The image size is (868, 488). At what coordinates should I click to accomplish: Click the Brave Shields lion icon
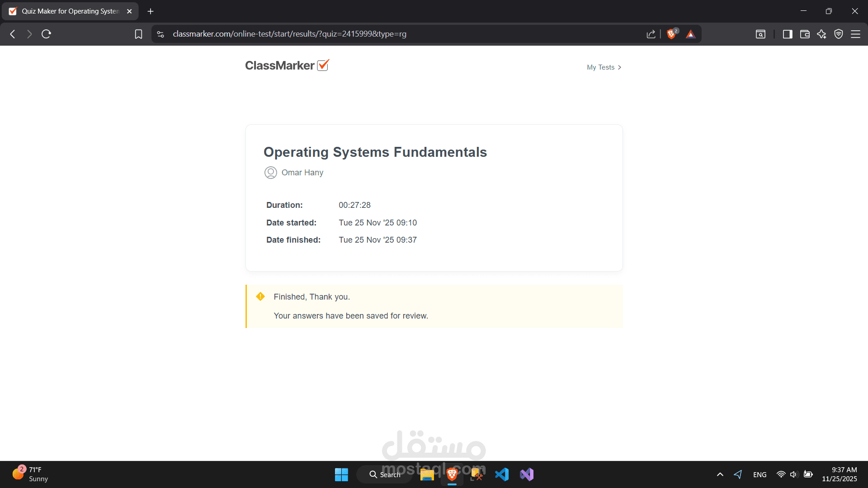[671, 34]
